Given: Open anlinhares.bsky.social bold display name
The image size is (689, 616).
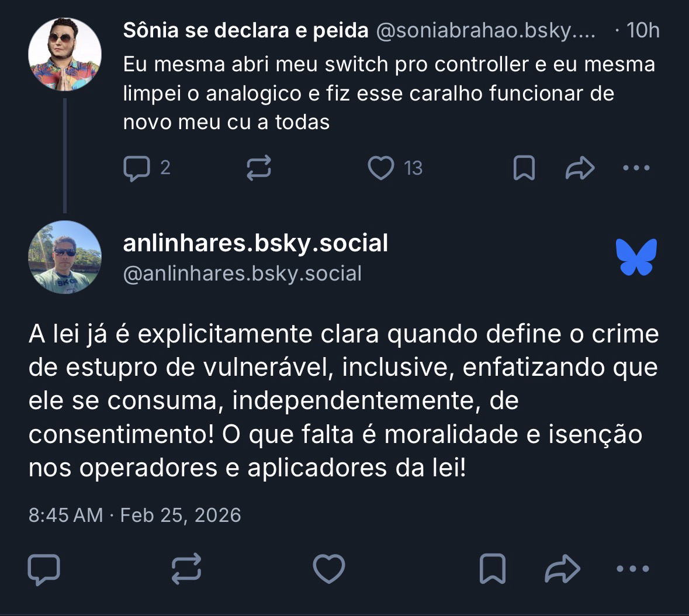Looking at the screenshot, I should tap(255, 243).
